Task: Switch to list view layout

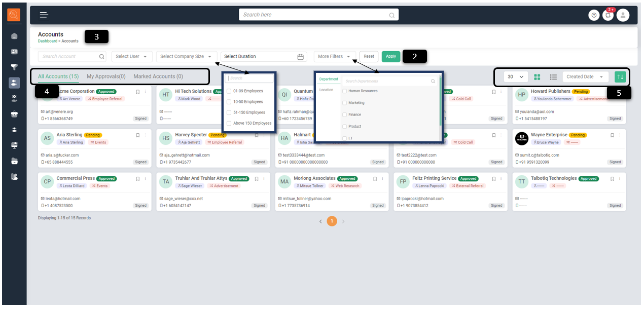Action: [x=553, y=77]
